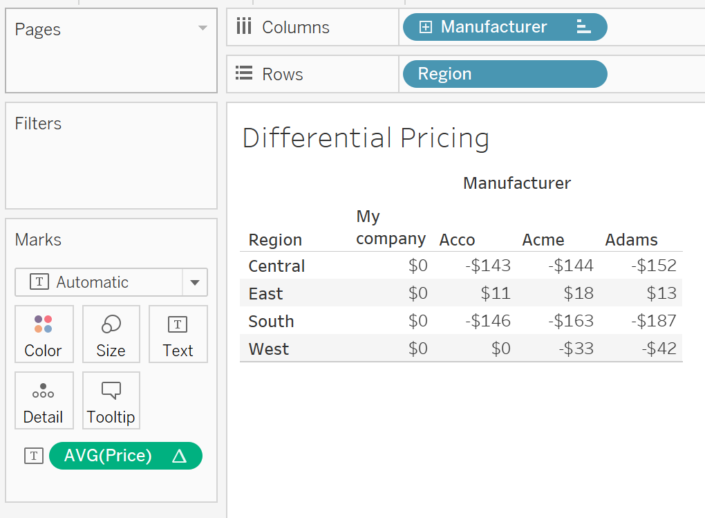
Task: Open the Color marks card
Action: (44, 334)
